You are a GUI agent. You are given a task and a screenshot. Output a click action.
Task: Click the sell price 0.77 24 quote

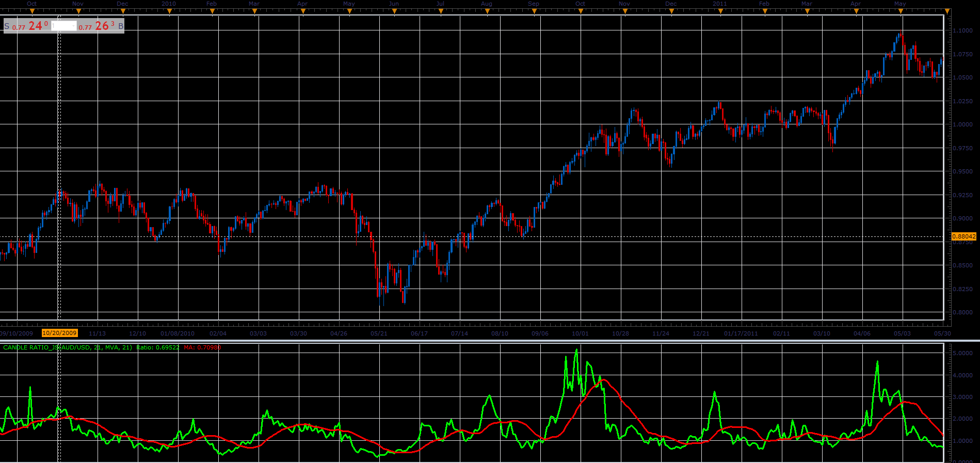click(30, 26)
